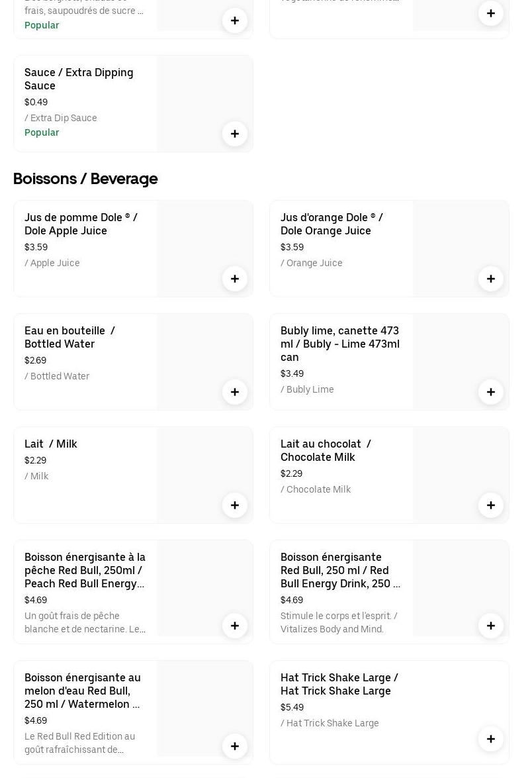Screen dimensions: 532x778
Task: Open Eau en bouteille item details
Action: [x=69, y=337]
